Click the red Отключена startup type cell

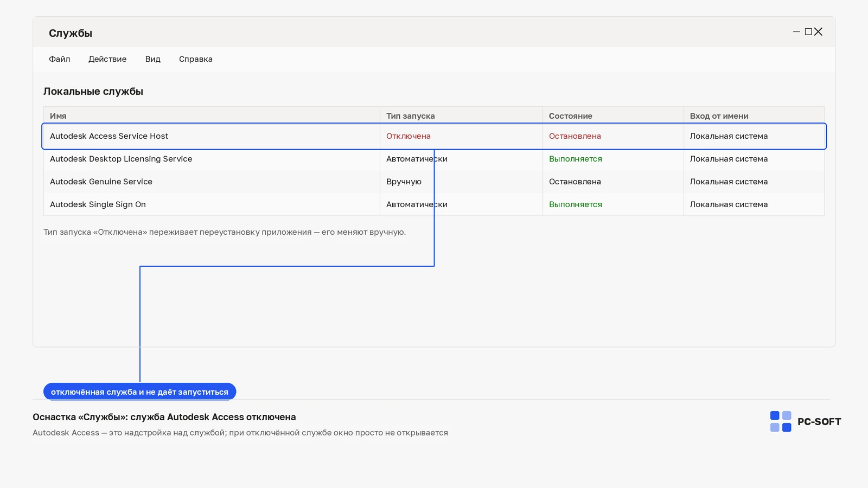[x=409, y=136]
